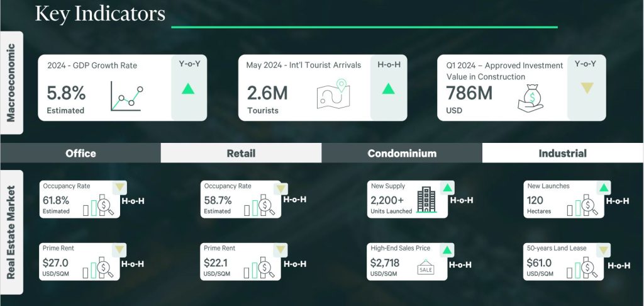Viewport: 644px width, 306px height.
Task: Click the Real Estate Market side label
Action: (x=11, y=232)
